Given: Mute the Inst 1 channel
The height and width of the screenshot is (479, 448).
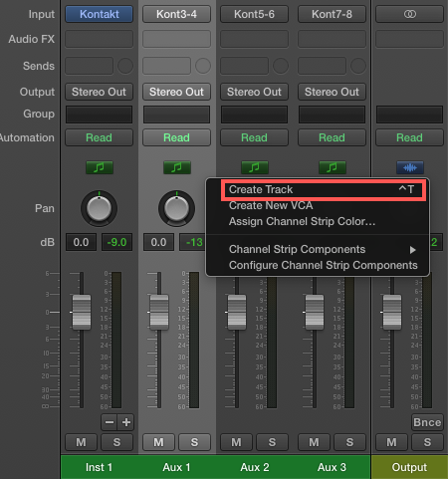Looking at the screenshot, I should pos(81,442).
